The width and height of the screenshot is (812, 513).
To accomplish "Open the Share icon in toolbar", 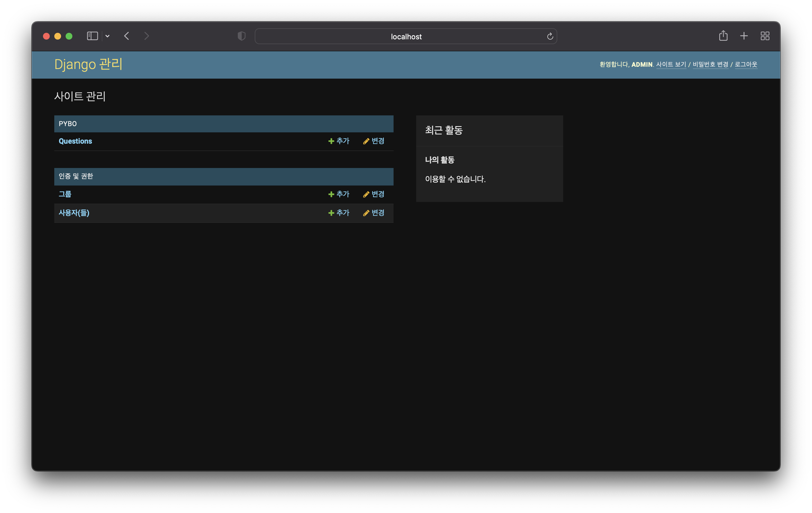I will tap(723, 36).
